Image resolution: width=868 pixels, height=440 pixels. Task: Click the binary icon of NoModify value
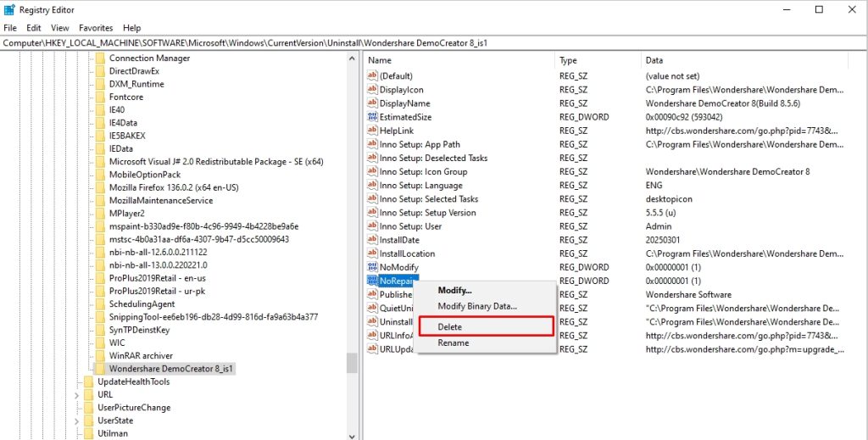(x=373, y=267)
